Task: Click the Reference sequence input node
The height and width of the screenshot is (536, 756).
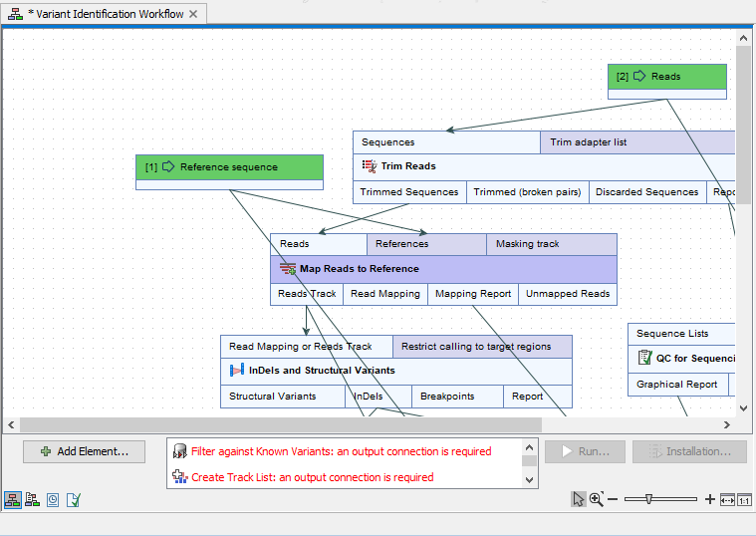Action: click(229, 166)
